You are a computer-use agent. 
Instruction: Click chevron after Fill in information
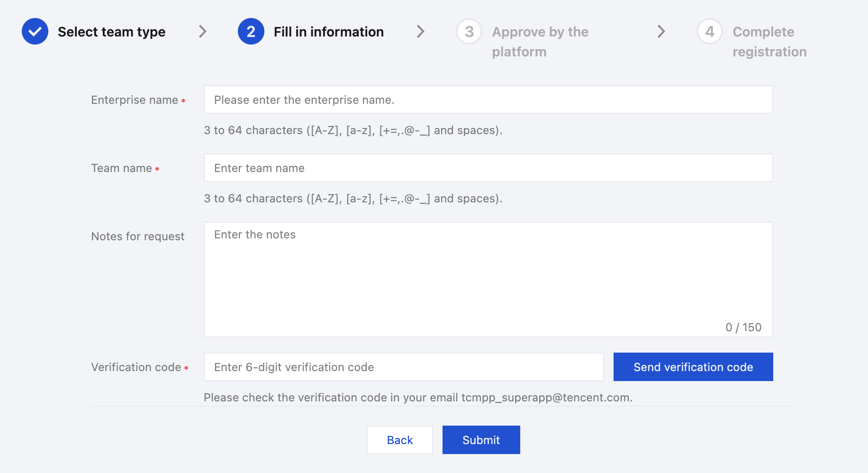click(420, 31)
